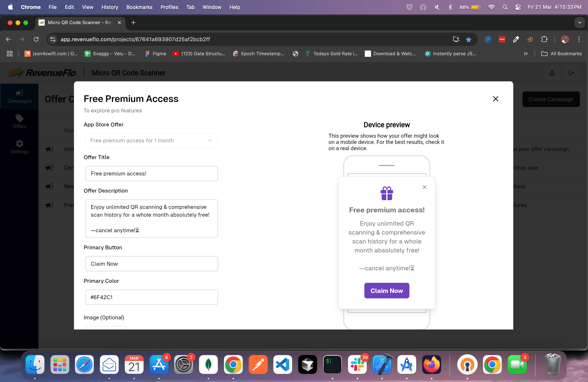Screen dimensions: 588x382
Task: Click the account profile icon near Create Campaign
Action: [x=552, y=73]
